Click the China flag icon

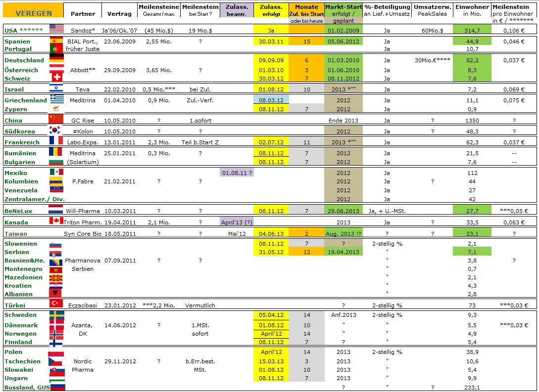pos(56,119)
